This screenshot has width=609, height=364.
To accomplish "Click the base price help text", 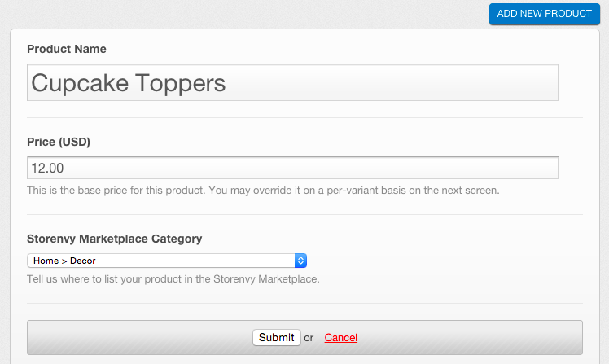I will click(x=263, y=191).
